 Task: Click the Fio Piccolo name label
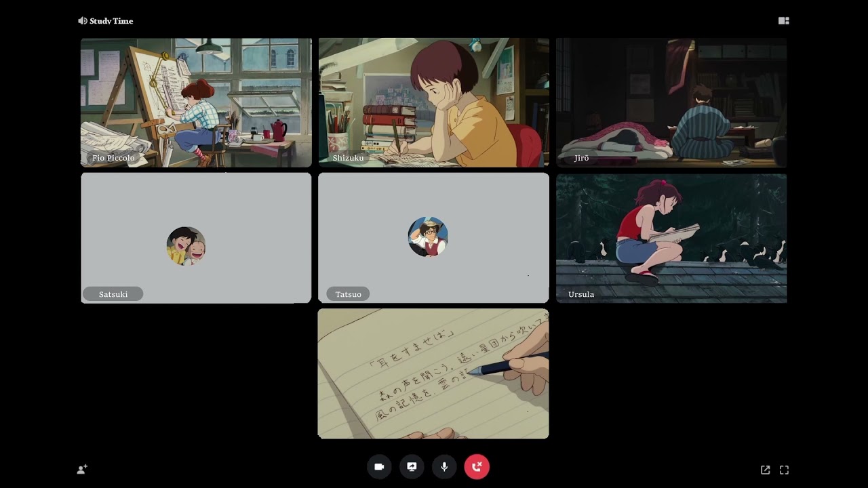tap(113, 158)
